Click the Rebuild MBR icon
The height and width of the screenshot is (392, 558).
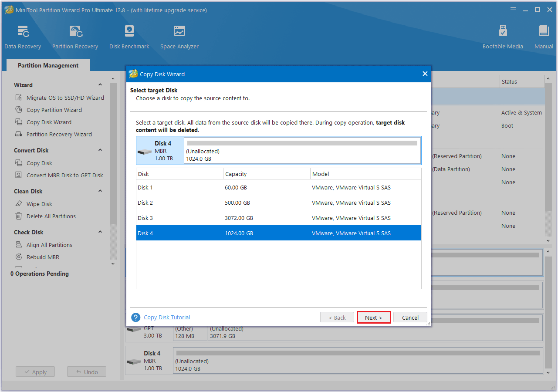pyautogui.click(x=19, y=257)
